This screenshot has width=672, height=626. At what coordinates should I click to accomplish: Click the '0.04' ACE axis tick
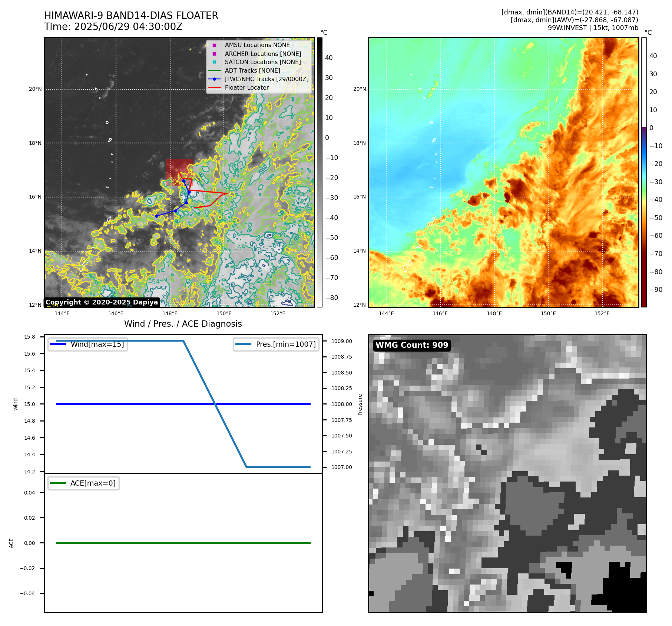point(30,493)
